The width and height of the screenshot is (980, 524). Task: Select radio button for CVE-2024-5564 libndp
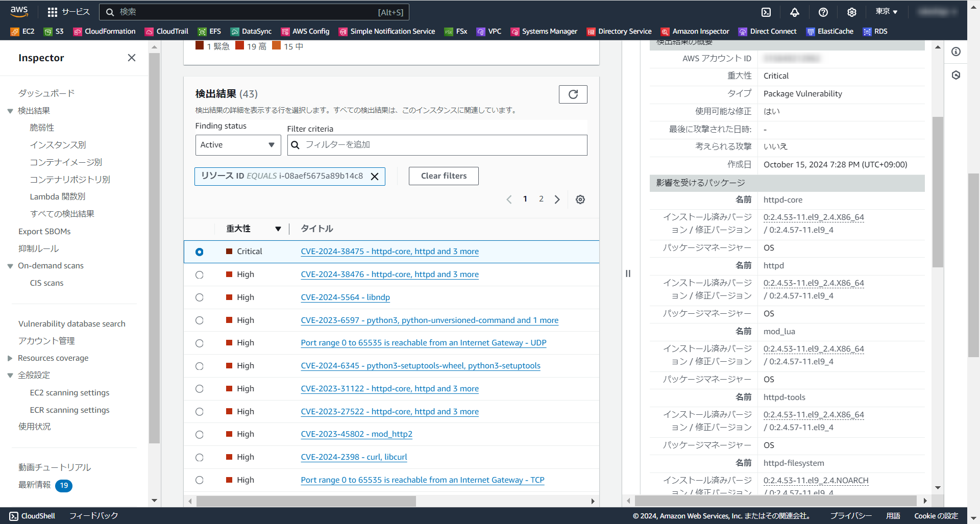point(200,297)
